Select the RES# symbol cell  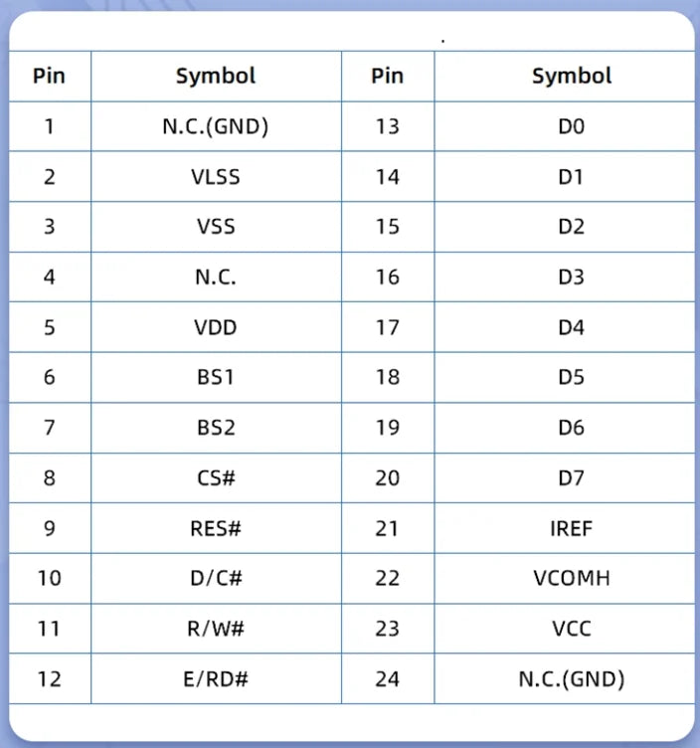pos(216,528)
